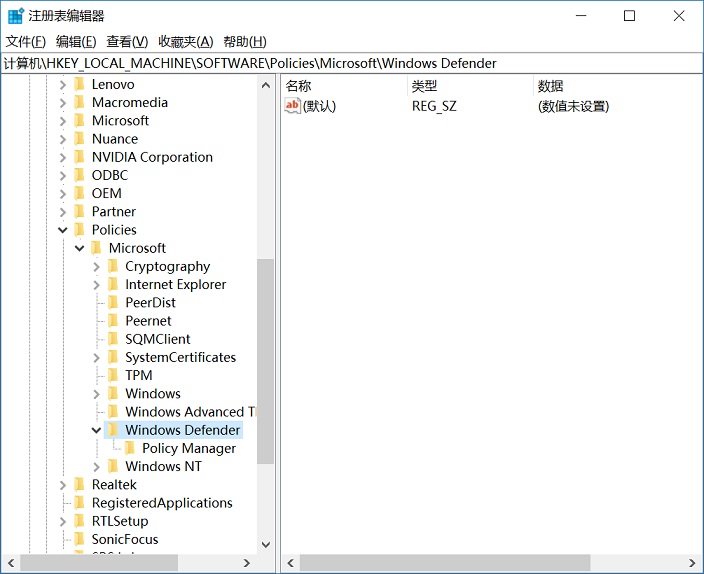This screenshot has height=574, width=704.
Task: Click the Policy Manager folder icon
Action: pos(130,448)
